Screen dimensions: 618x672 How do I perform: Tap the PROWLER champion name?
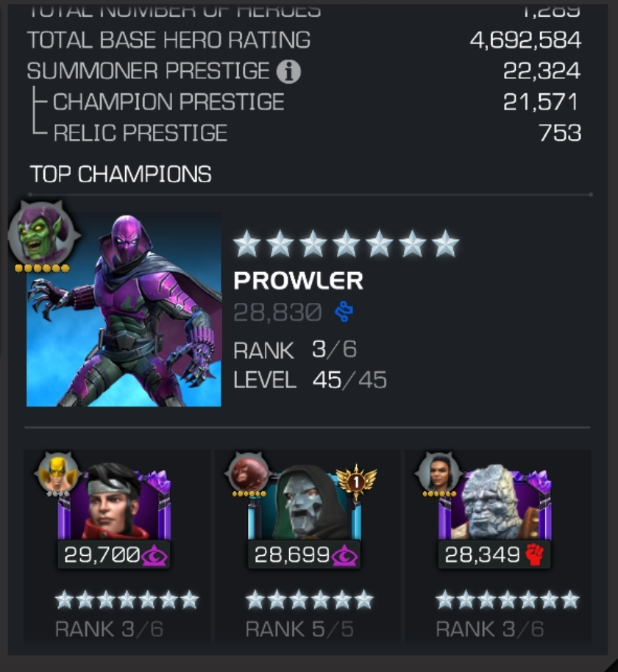[299, 281]
